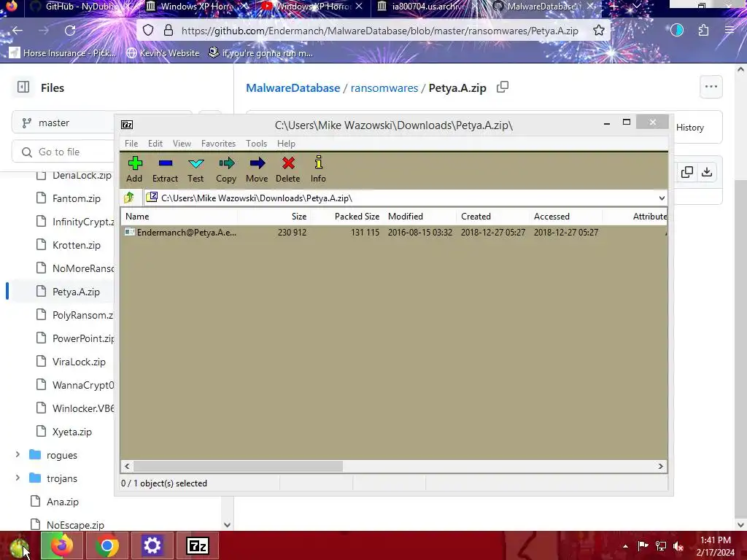Click the site security padlock icon
The image size is (747, 560).
click(x=169, y=31)
